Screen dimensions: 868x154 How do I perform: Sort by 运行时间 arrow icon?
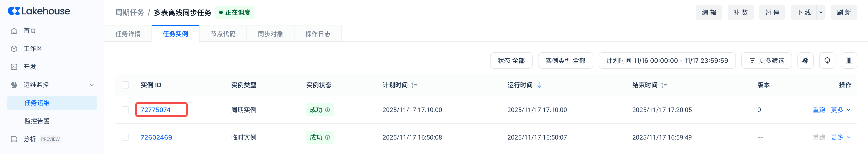[x=539, y=85]
